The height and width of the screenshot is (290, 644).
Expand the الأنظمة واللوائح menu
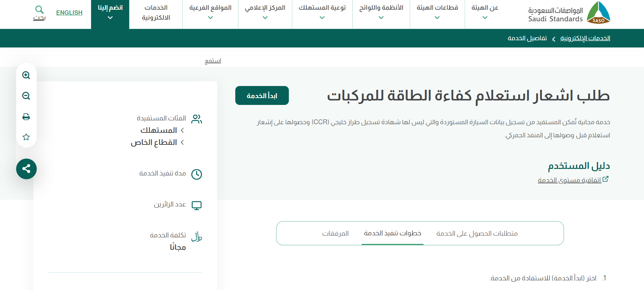tap(381, 13)
